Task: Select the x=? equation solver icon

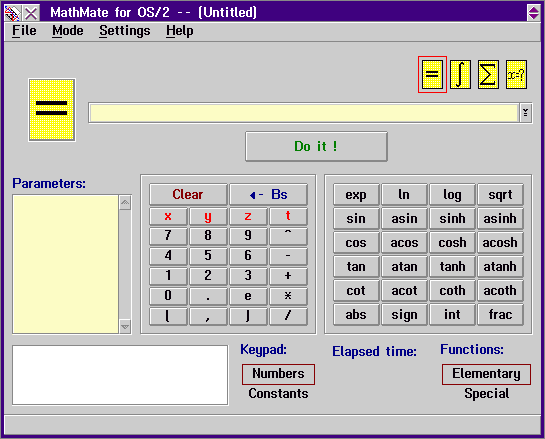Action: (516, 74)
